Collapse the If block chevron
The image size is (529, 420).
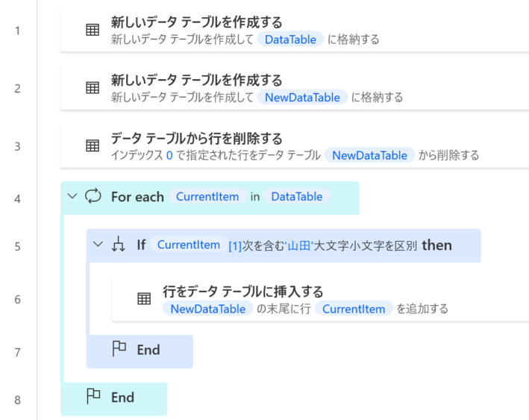coord(98,244)
